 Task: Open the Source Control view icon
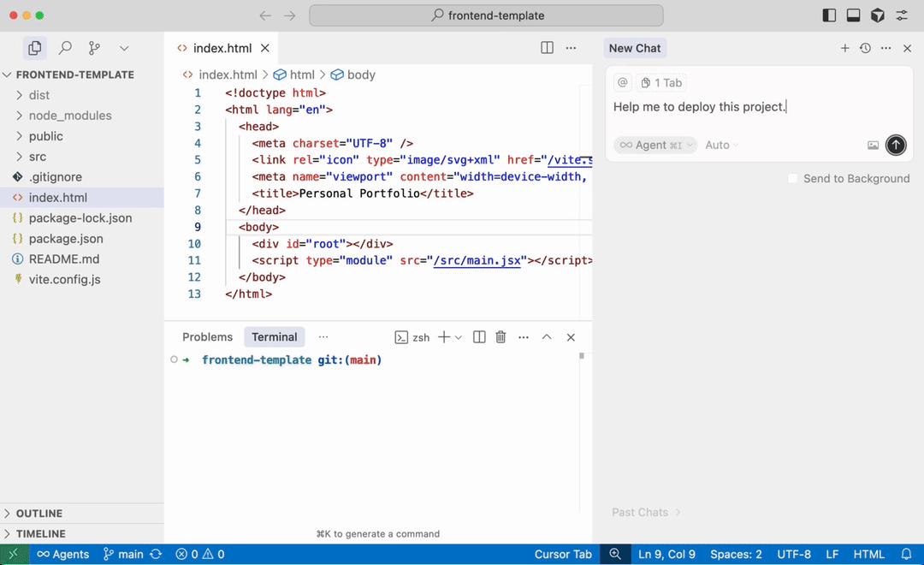click(x=94, y=49)
